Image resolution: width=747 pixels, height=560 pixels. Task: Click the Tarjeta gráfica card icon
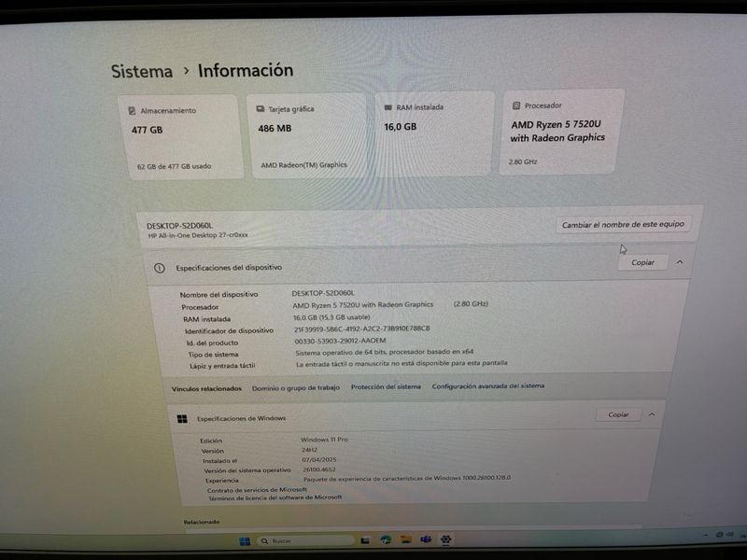tap(261, 109)
